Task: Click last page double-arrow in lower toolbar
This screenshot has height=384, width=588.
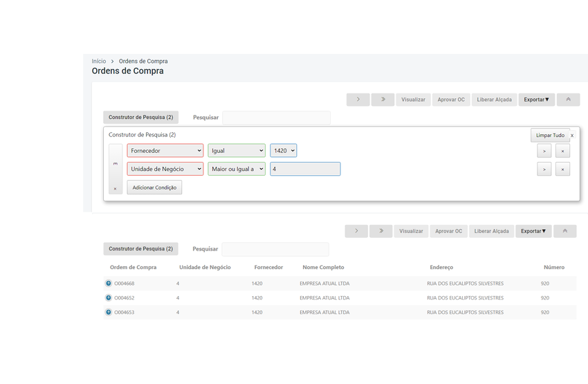Action: click(x=381, y=231)
